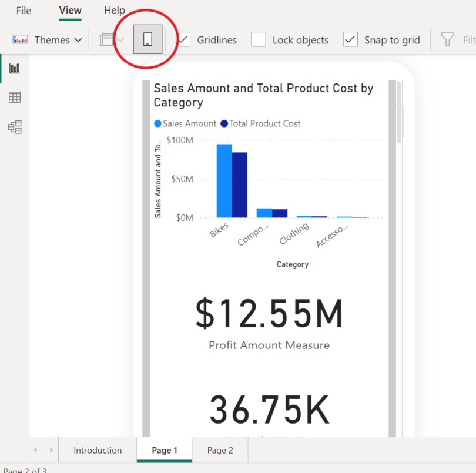Switch to the Page 2 tab
This screenshot has width=476, height=473.
[x=219, y=450]
